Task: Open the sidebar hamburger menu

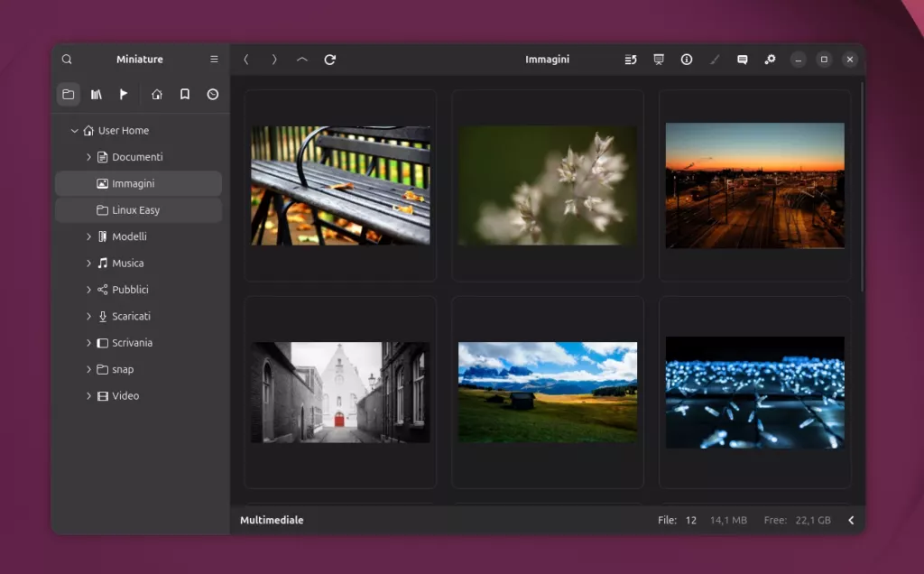Action: point(214,60)
